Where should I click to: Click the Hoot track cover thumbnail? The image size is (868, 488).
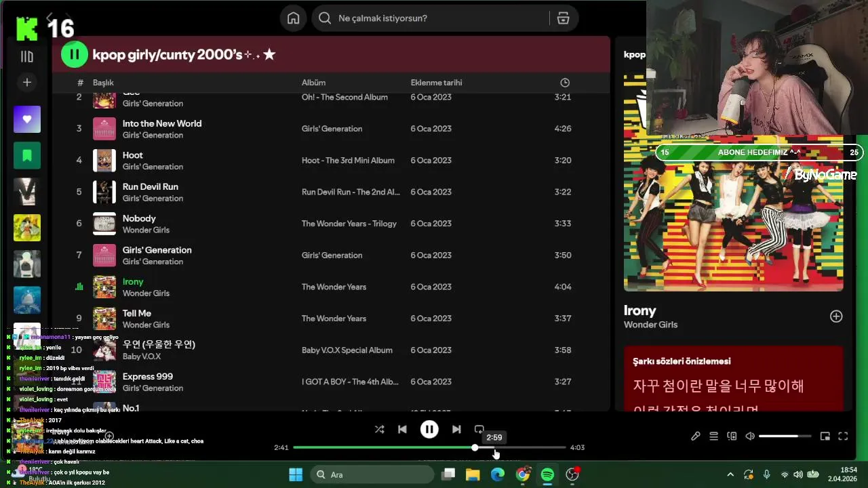104,161
